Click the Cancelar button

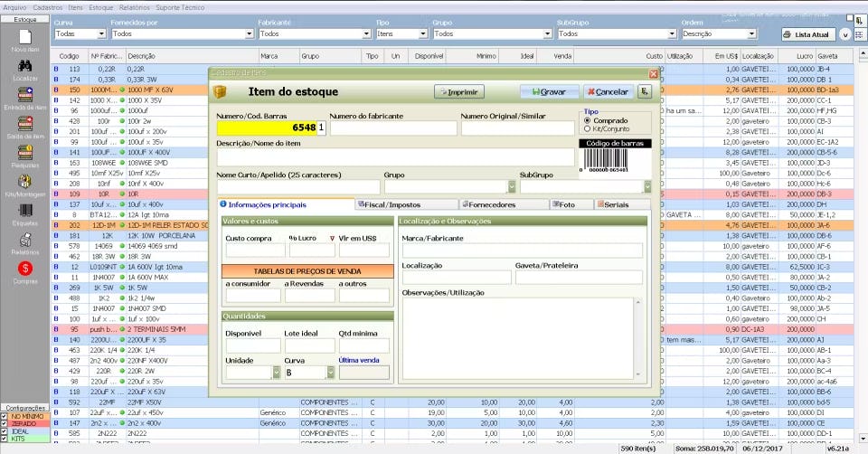[x=608, y=92]
